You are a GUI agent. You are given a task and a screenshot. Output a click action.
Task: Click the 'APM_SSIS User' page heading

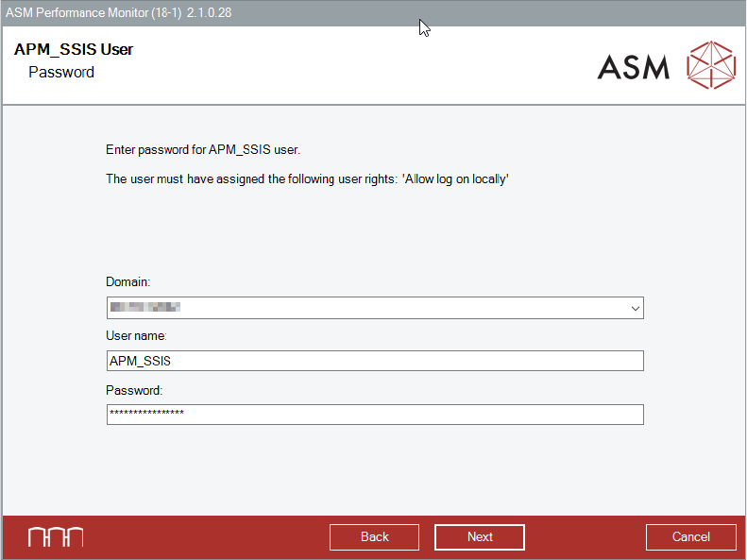click(74, 50)
